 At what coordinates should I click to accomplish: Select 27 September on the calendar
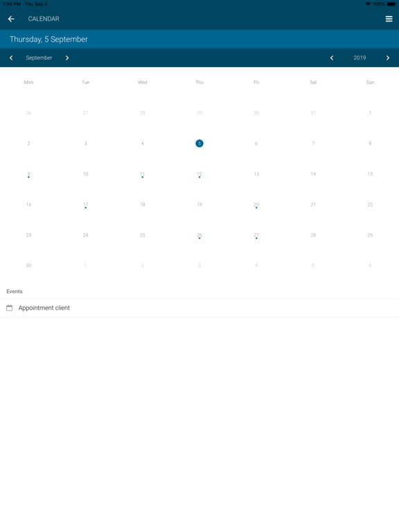click(x=256, y=236)
